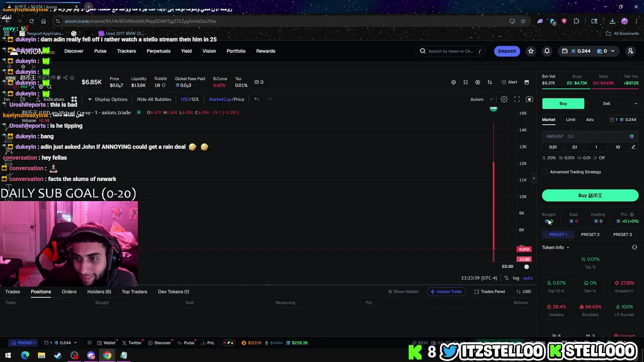Edit quick buy amounts pencil icon
The width and height of the screenshot is (644, 362).
633,147
